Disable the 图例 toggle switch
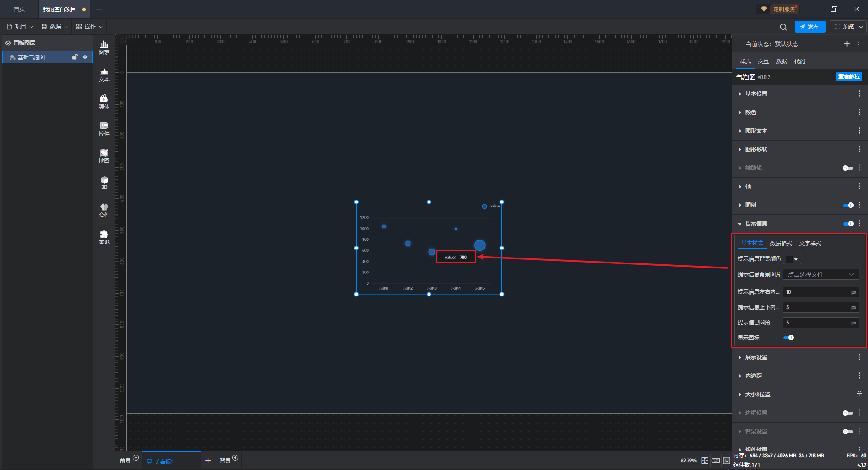This screenshot has height=470, width=868. click(848, 205)
